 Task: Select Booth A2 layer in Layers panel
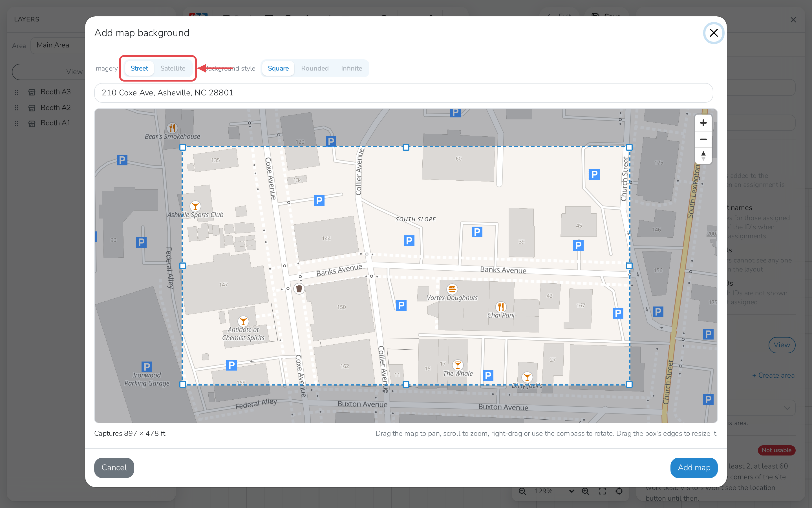56,108
